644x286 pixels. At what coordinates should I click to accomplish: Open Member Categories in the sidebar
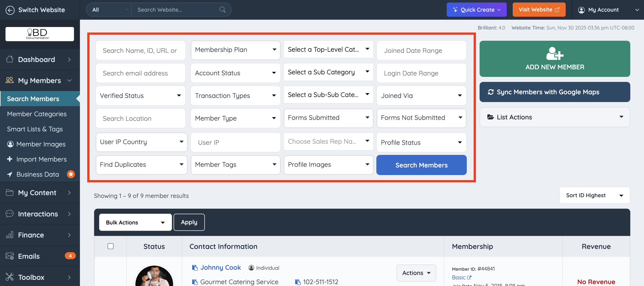(37, 114)
